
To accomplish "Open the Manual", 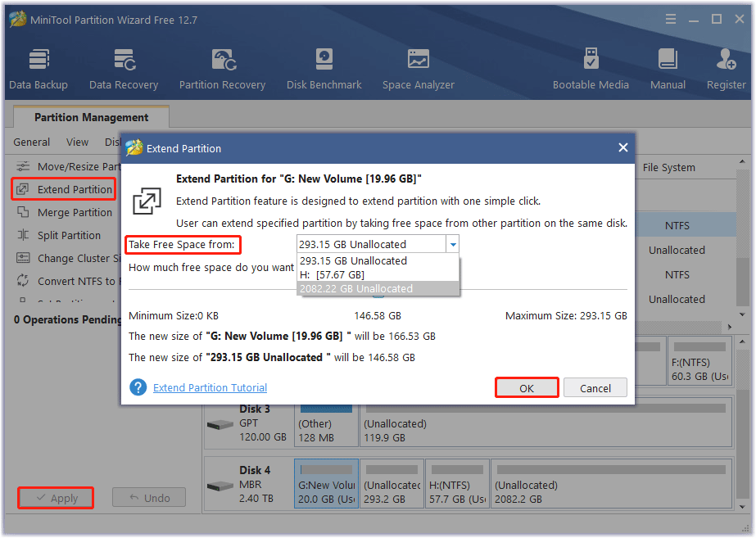I will coord(668,69).
